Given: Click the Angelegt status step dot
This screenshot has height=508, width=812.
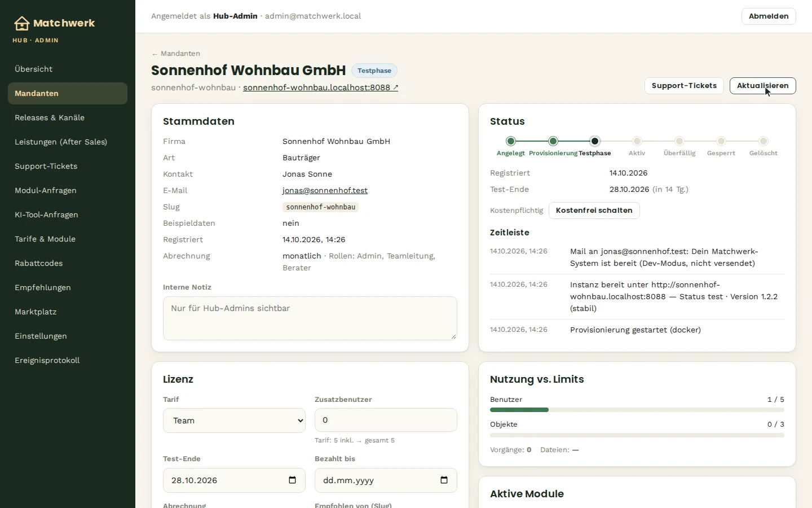Looking at the screenshot, I should point(511,141).
